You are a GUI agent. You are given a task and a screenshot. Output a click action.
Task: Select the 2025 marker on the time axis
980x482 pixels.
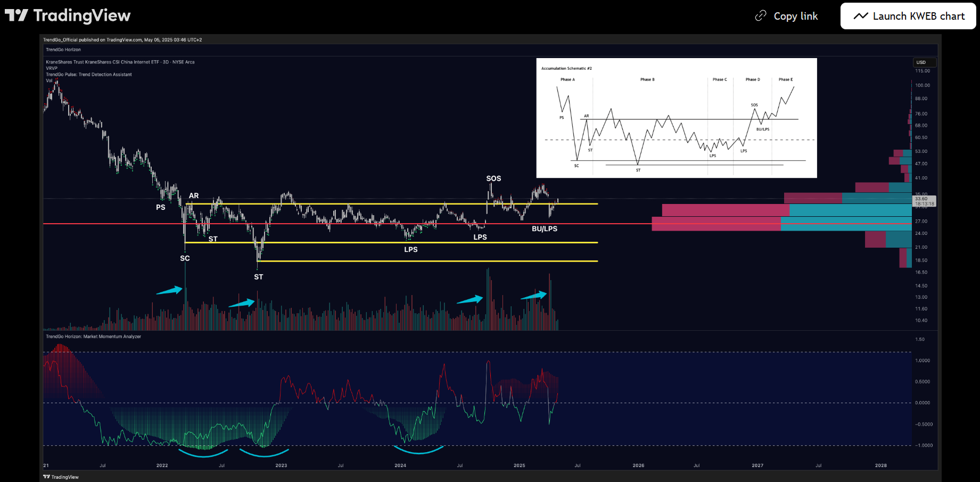pyautogui.click(x=519, y=465)
